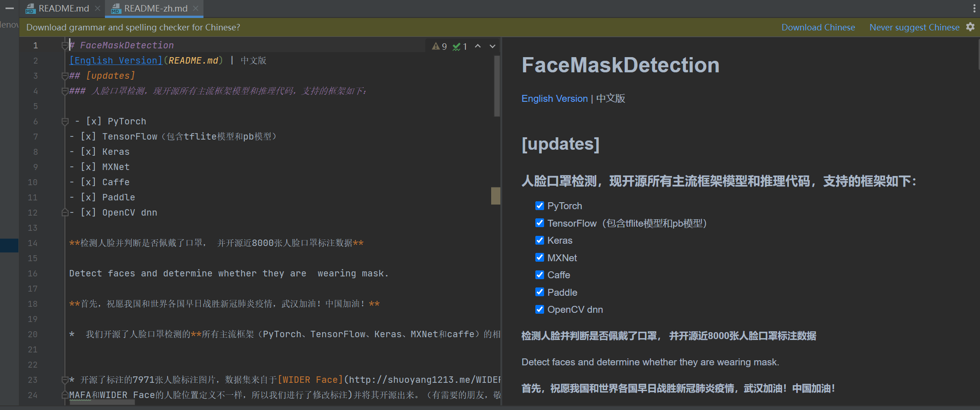Collapse the fold marker on line 23

[x=65, y=380]
